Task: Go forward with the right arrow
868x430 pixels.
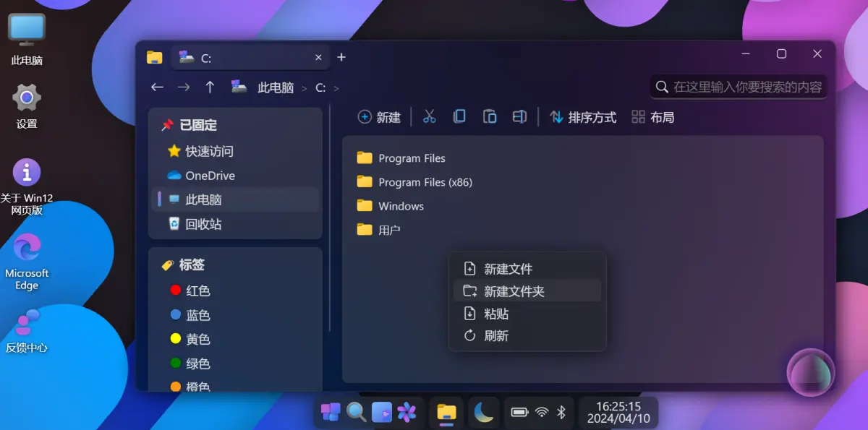Action: pyautogui.click(x=184, y=87)
